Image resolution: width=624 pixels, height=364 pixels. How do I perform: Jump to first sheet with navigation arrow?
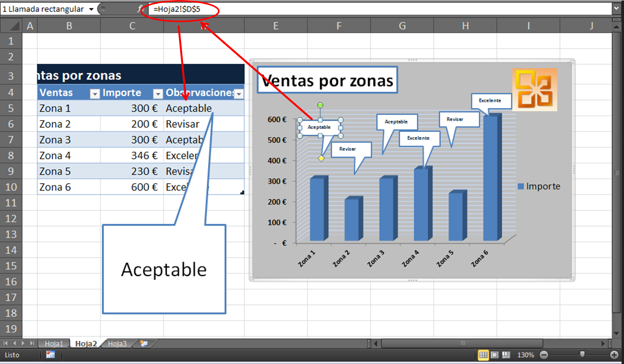pos(5,343)
